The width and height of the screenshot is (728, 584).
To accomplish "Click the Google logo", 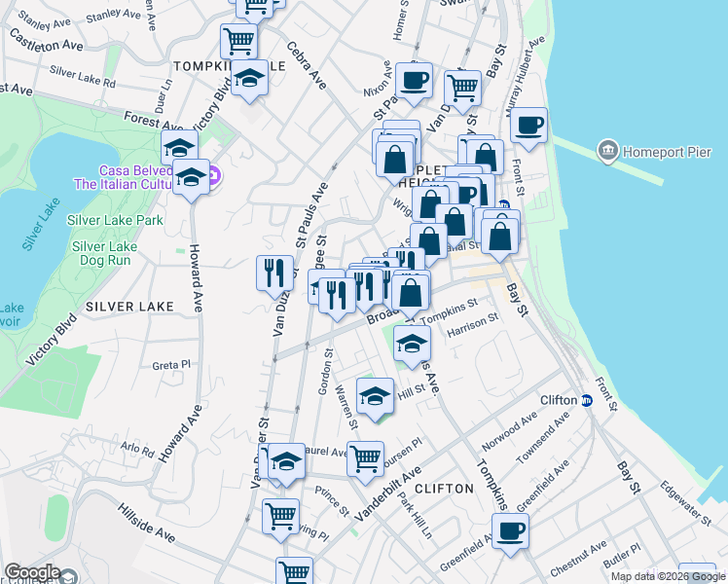I will pyautogui.click(x=32, y=573).
